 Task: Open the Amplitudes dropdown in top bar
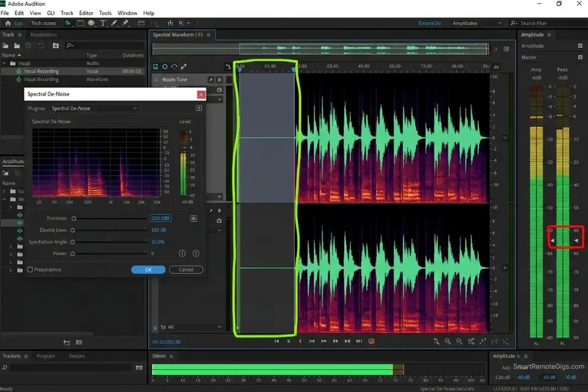(x=477, y=23)
